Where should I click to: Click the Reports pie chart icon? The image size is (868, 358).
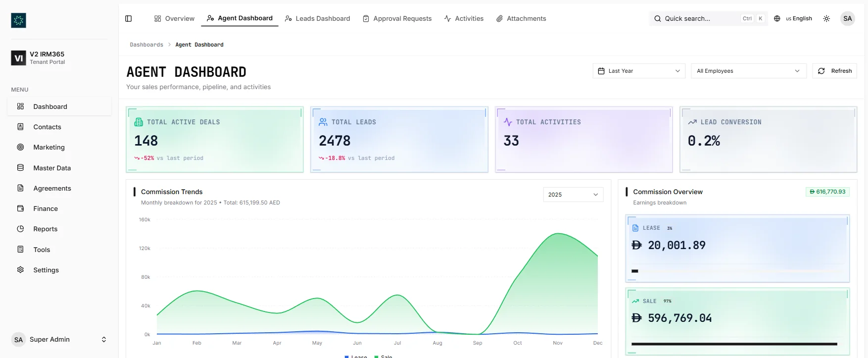coord(20,229)
